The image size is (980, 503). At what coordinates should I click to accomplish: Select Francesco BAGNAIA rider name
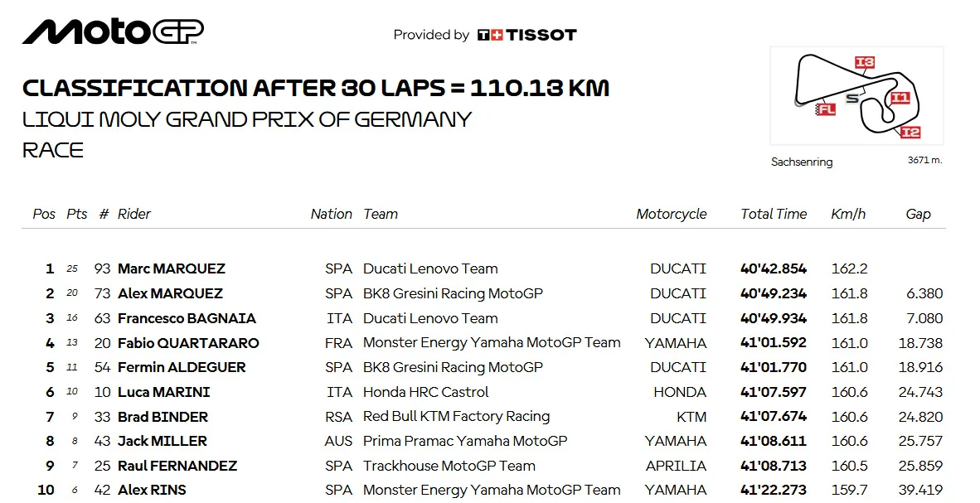(187, 318)
